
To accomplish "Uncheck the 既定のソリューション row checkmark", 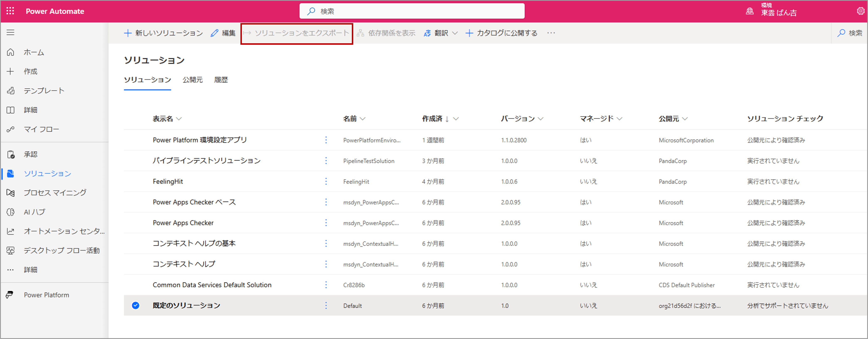I will coord(135,306).
